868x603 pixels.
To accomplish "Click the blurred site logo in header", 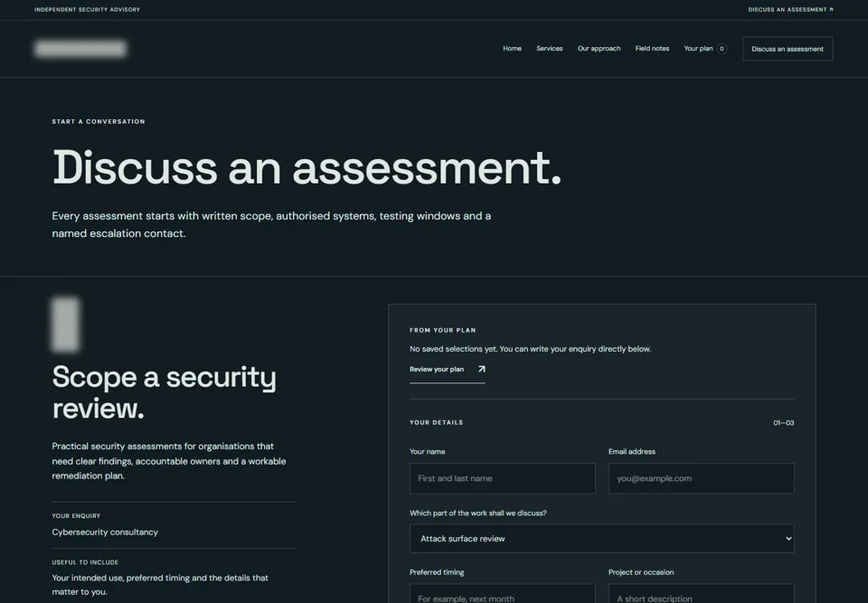I will (x=80, y=49).
